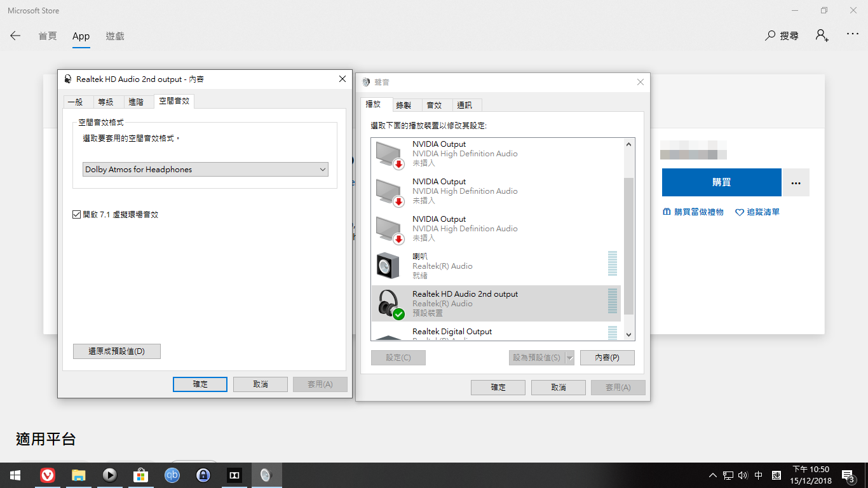868x488 pixels.
Task: Open the ... menu beside 購買 button
Action: pyautogui.click(x=796, y=182)
